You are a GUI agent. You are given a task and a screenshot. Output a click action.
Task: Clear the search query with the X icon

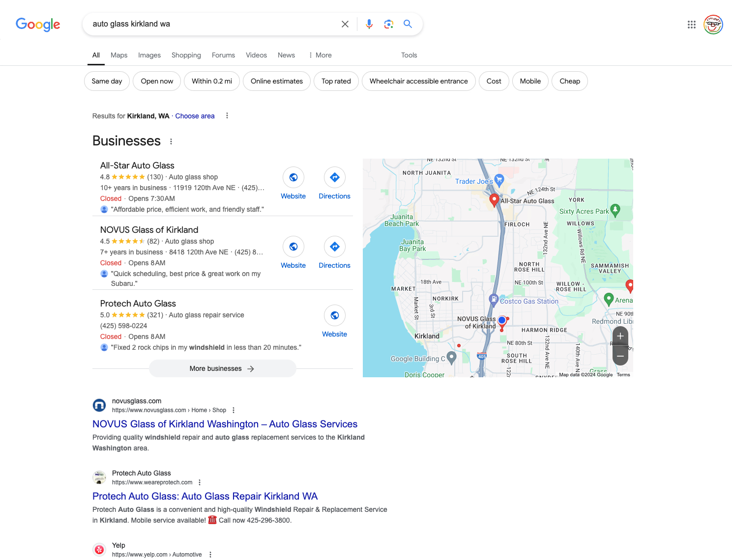pyautogui.click(x=345, y=24)
